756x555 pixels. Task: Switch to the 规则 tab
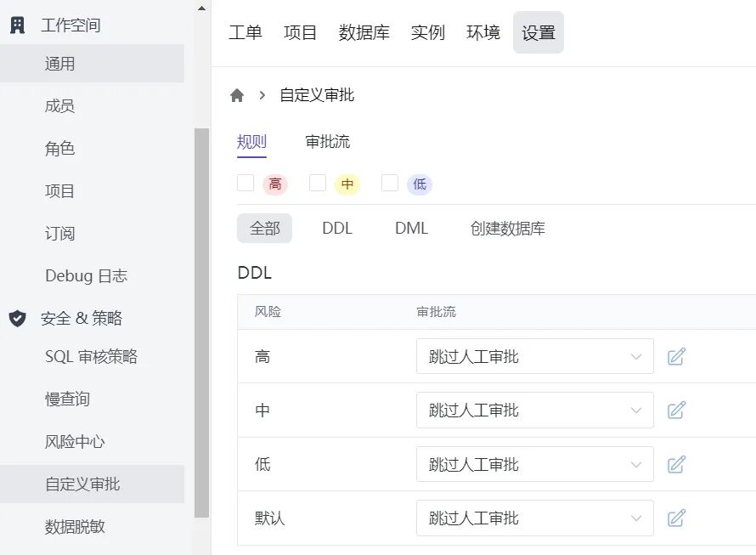click(x=251, y=142)
